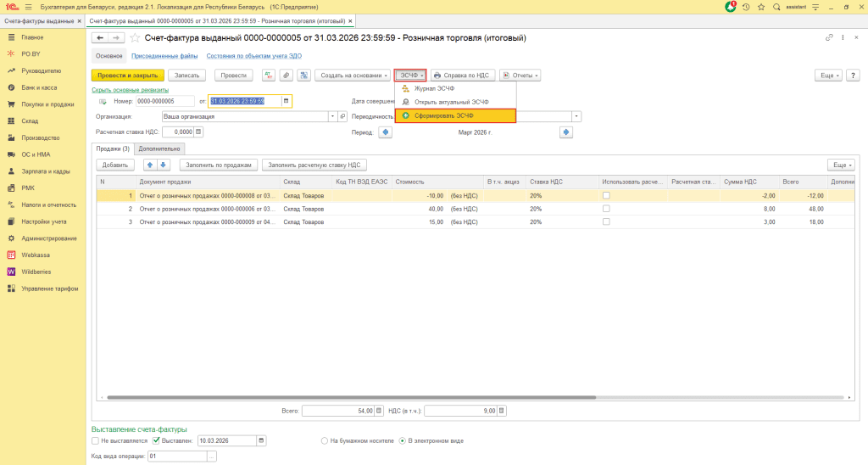Screen dimensions: 868x465
Task: Move row up with blue arrow
Action: pyautogui.click(x=150, y=165)
